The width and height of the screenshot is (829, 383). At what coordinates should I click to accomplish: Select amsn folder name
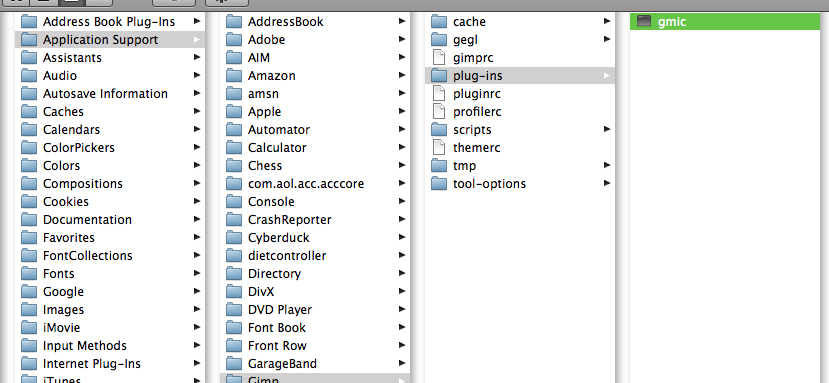pyautogui.click(x=263, y=94)
